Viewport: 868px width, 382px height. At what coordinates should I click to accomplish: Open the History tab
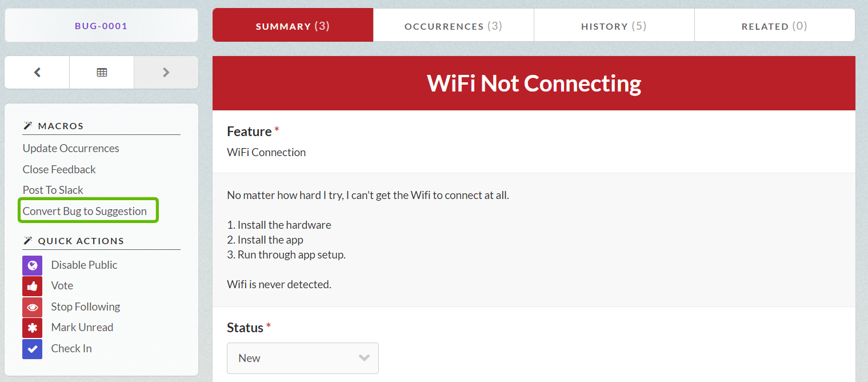pos(614,26)
